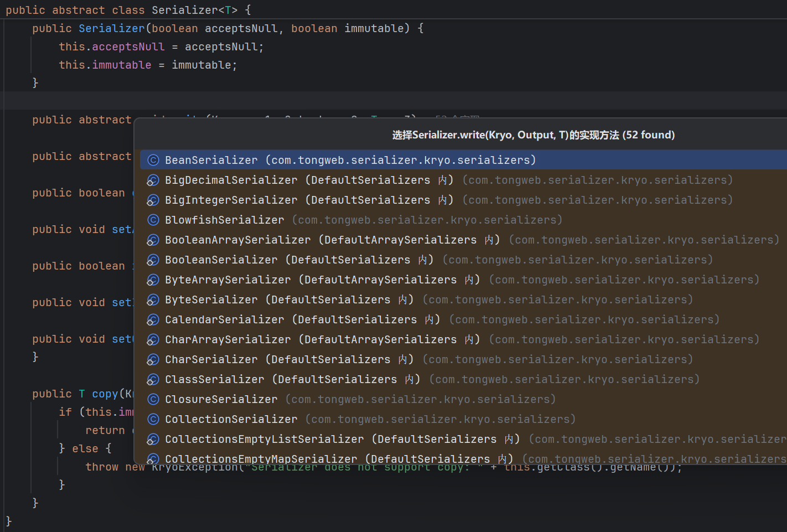
Task: Click the inner-class icon next to CalendarSerializer
Action: tap(153, 319)
